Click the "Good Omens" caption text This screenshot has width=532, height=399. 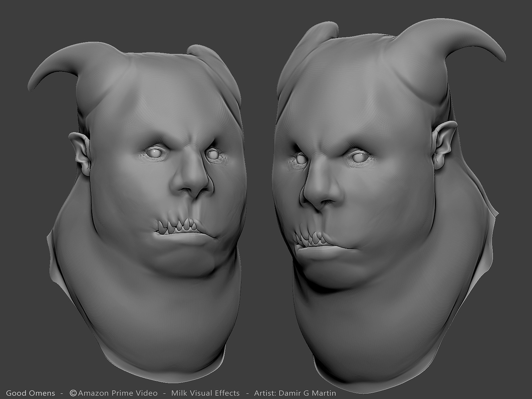point(31,393)
